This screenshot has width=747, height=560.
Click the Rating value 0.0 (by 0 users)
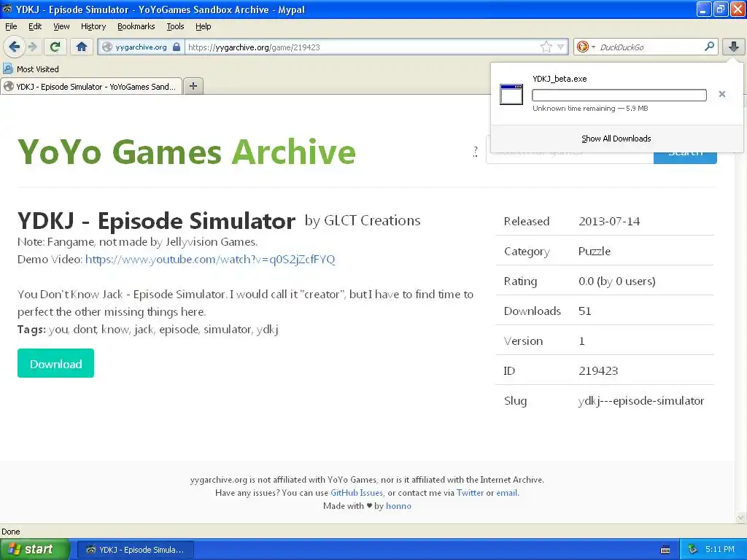click(x=617, y=281)
